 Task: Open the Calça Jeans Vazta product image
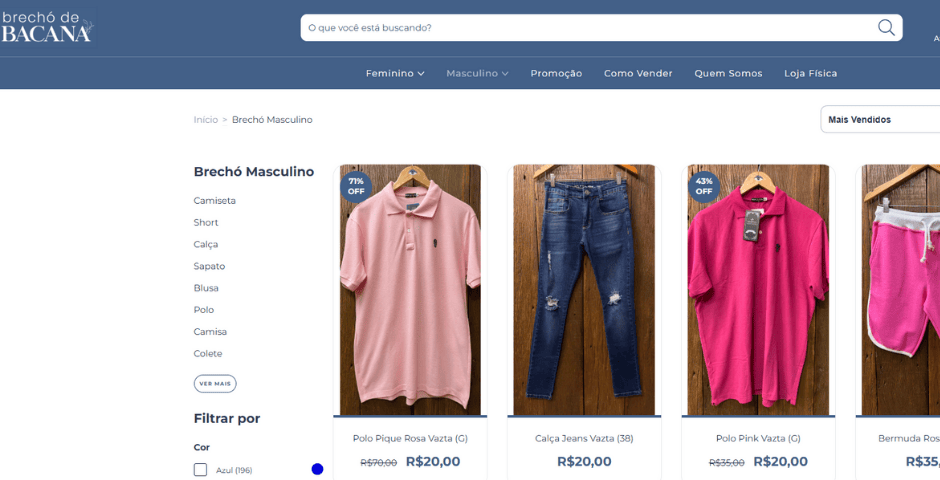[x=584, y=290]
